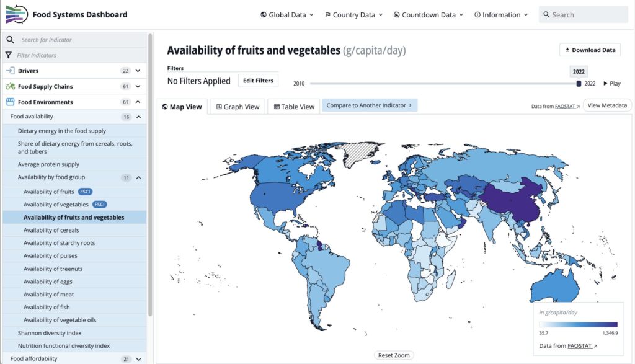Open the Global Data dropdown menu
Viewport: 635px width, 364px height.
click(x=287, y=15)
